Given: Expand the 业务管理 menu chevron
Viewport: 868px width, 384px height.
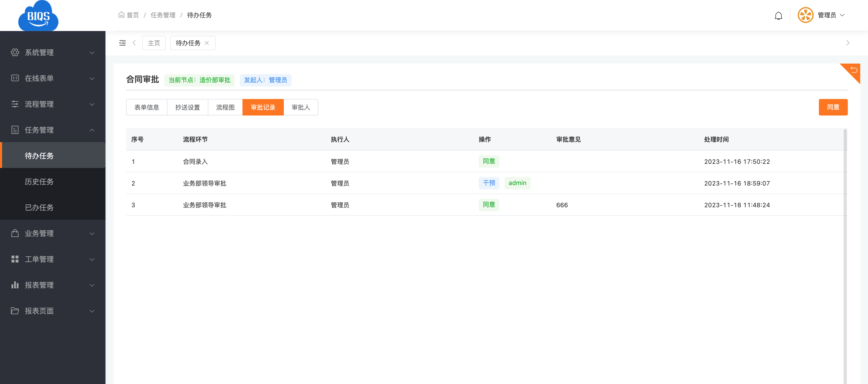Looking at the screenshot, I should click(92, 233).
